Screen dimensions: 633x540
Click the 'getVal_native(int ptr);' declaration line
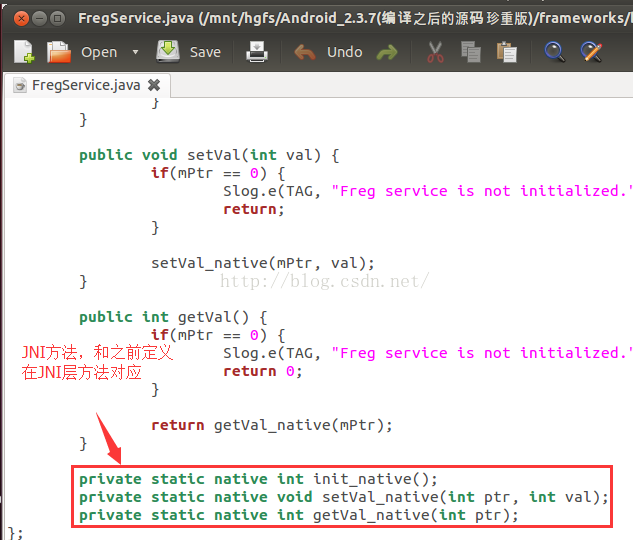click(x=299, y=515)
